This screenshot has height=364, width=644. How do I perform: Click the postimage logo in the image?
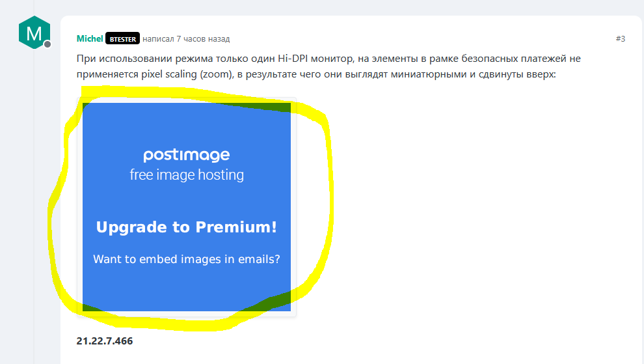(187, 154)
